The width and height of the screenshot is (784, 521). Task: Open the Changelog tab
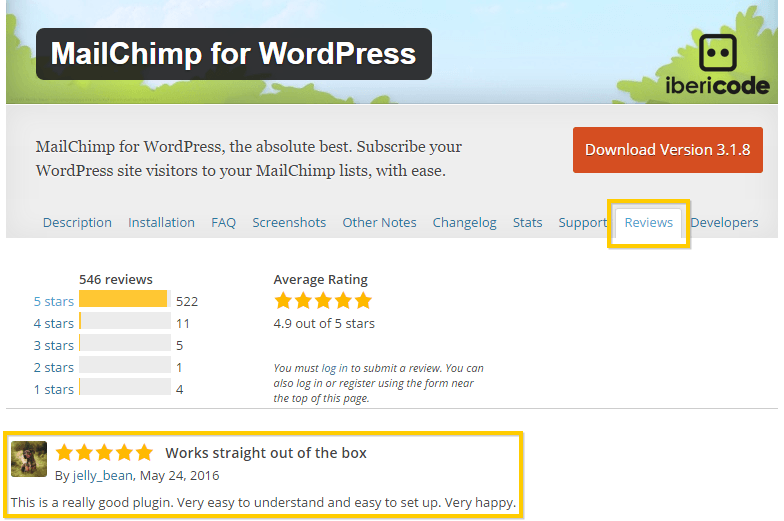464,222
